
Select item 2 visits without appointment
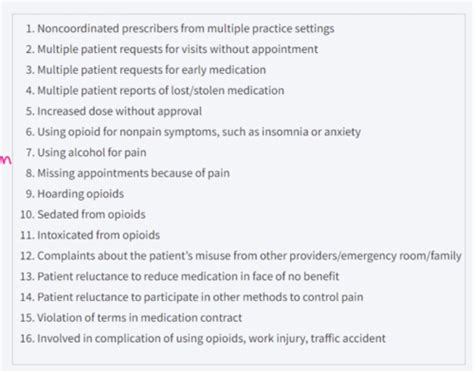(x=172, y=49)
